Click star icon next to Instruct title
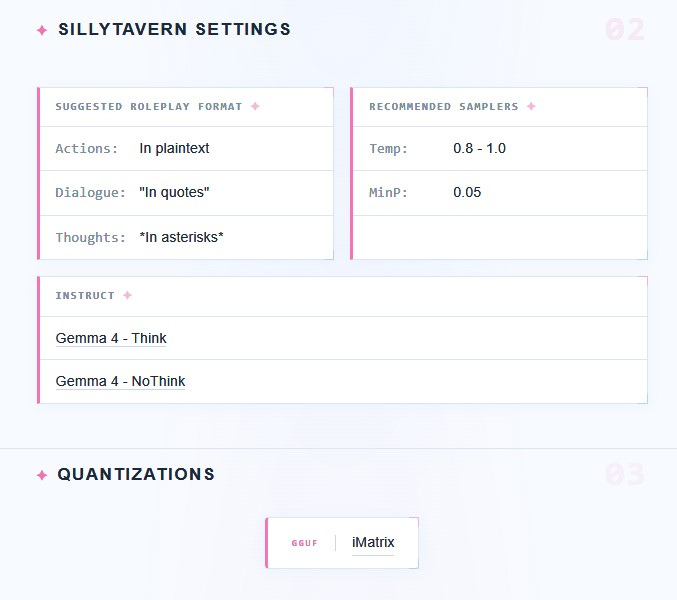 coord(127,295)
